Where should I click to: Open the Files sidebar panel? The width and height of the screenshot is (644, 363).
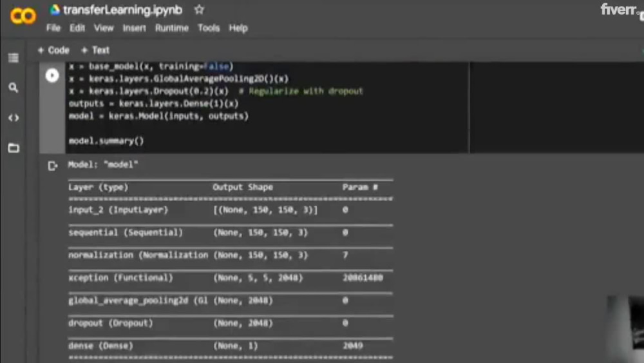pos(14,148)
